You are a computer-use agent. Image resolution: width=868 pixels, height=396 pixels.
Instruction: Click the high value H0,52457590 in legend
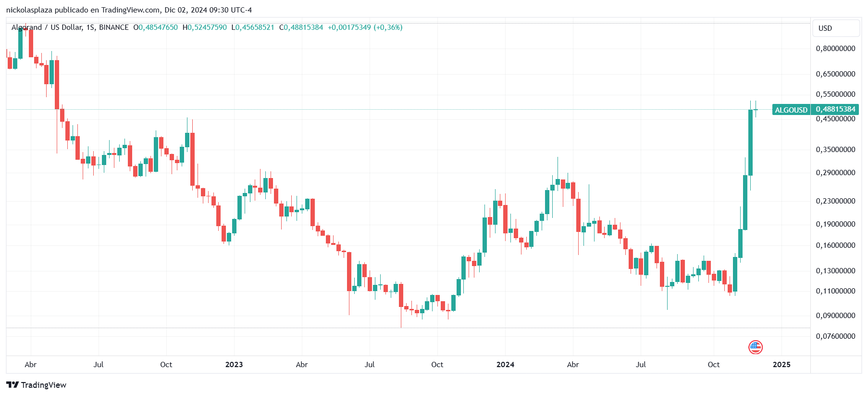click(x=205, y=27)
